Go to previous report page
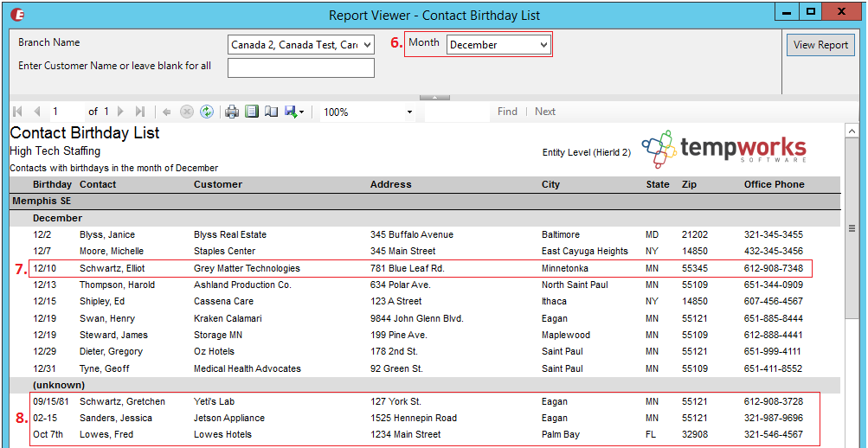 point(37,112)
